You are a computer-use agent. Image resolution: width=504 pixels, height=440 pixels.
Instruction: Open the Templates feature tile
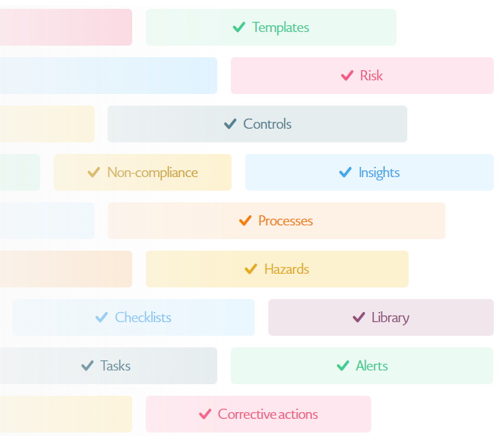(x=271, y=27)
